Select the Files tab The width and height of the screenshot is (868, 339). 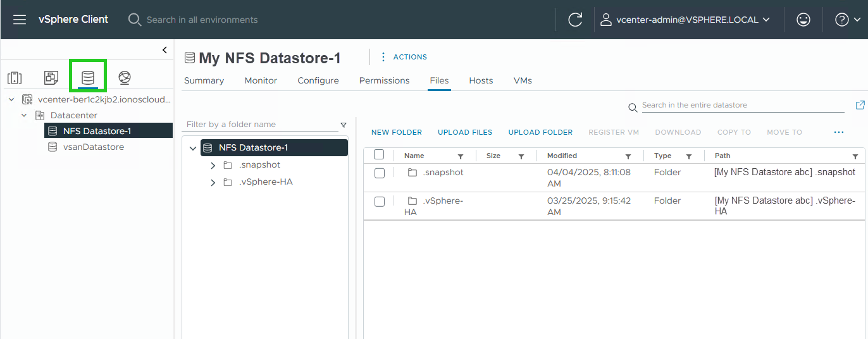click(439, 80)
